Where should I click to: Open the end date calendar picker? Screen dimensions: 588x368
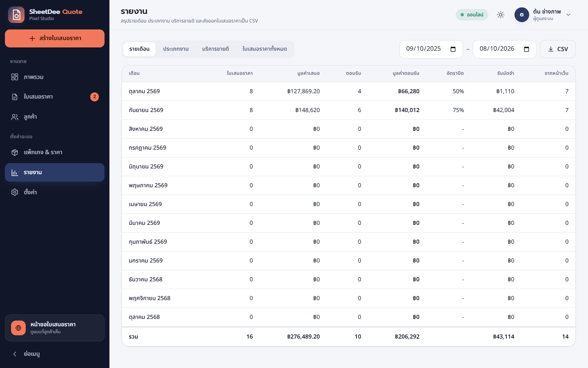pos(526,49)
